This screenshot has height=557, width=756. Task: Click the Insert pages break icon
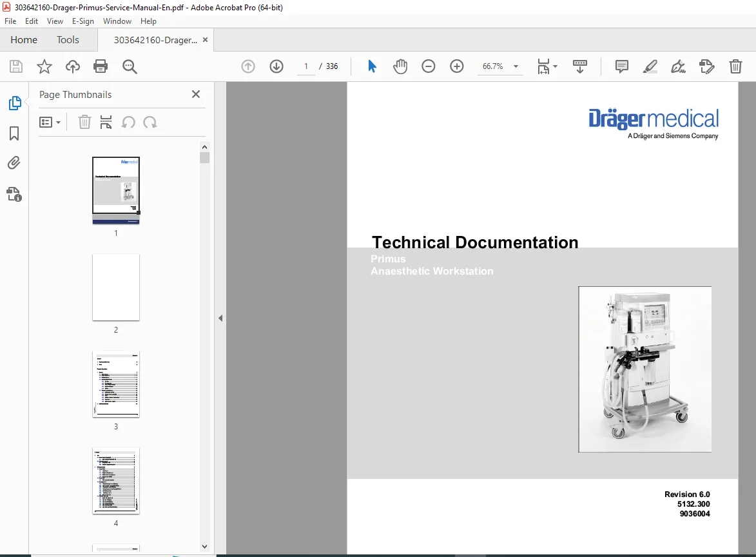tap(106, 122)
